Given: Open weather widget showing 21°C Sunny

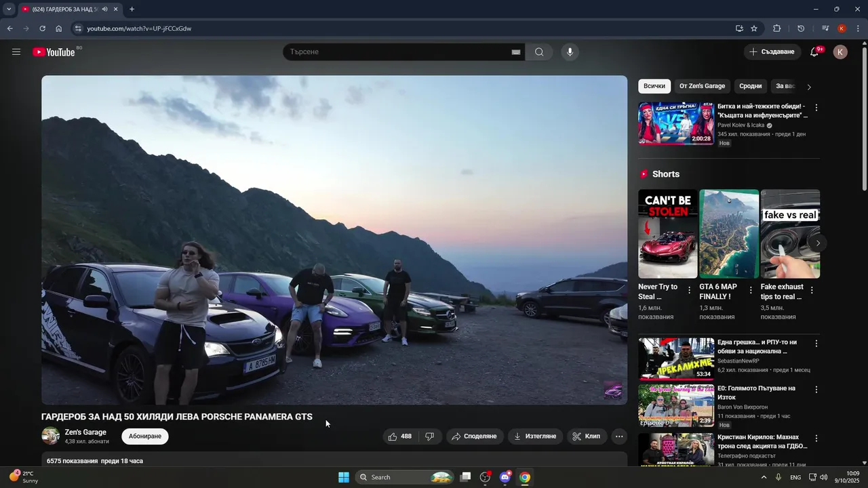Looking at the screenshot, I should (24, 477).
